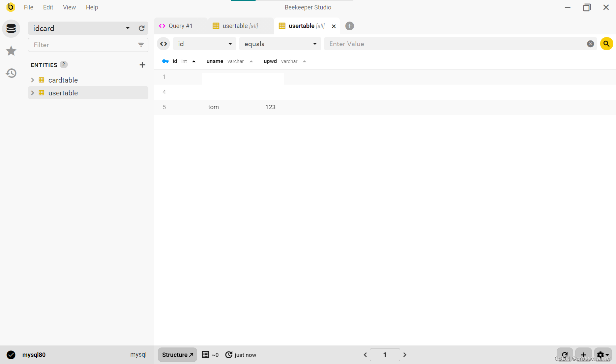This screenshot has width=616, height=364.
Task: Open the Help menu
Action: [92, 7]
